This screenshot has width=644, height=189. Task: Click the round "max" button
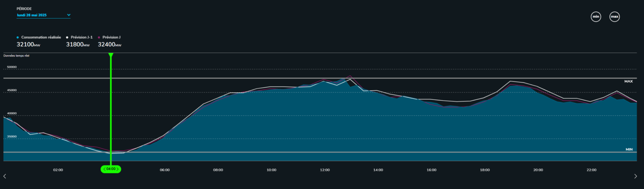pyautogui.click(x=614, y=17)
